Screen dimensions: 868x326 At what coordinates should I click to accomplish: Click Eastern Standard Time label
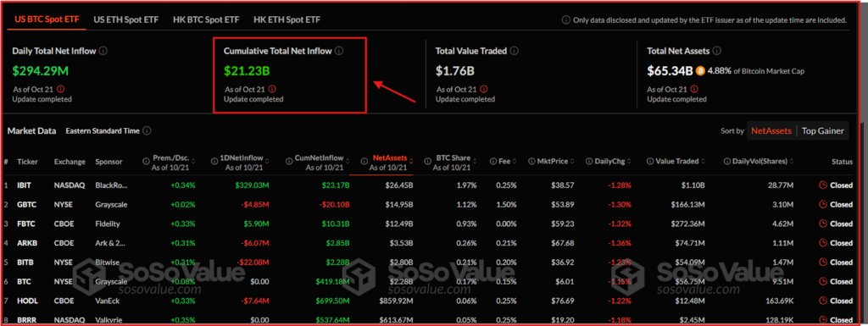point(103,131)
